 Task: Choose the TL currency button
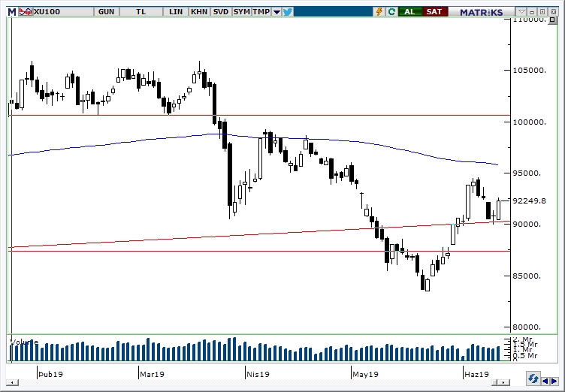click(141, 12)
